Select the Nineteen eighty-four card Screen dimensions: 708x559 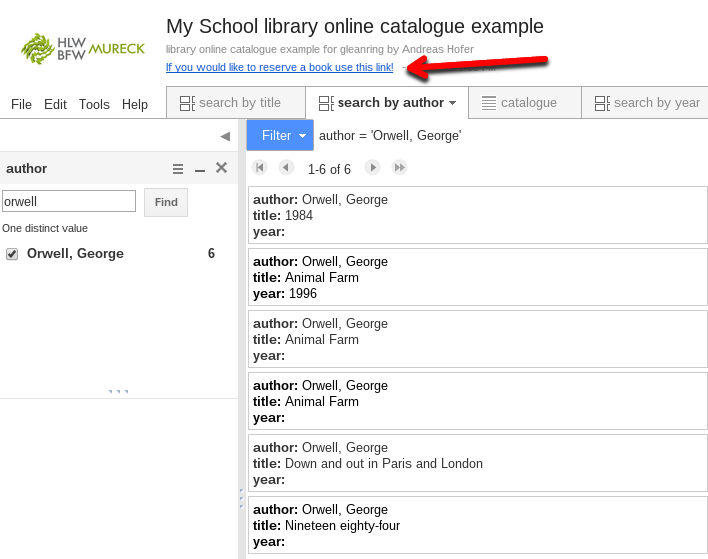(477, 525)
